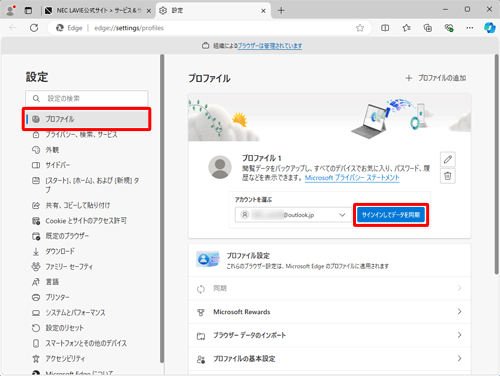Add this page to favorites star icon
The height and width of the screenshot is (376, 500).
pos(360,28)
